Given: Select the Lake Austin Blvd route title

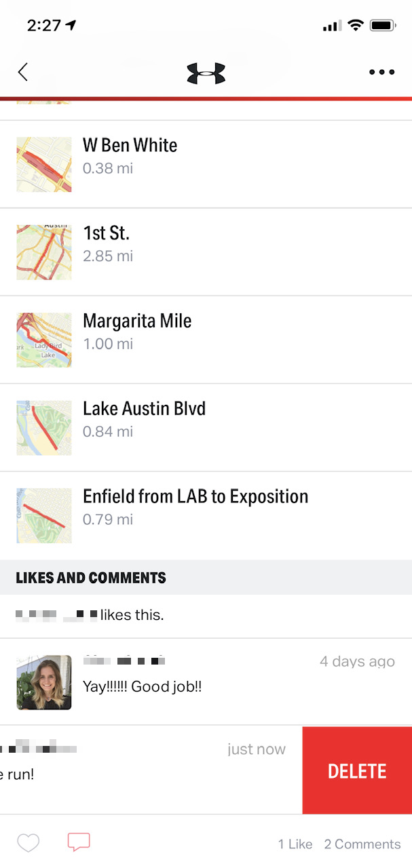Looking at the screenshot, I should [144, 408].
